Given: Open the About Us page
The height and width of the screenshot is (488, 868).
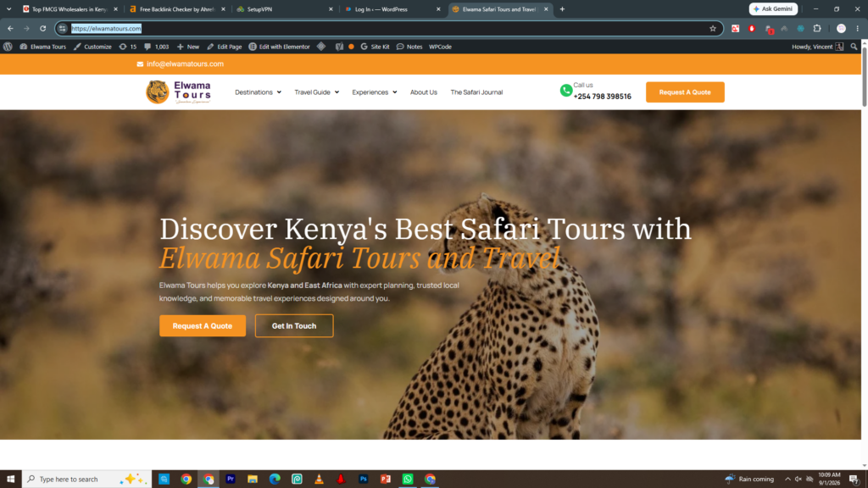Looking at the screenshot, I should pos(424,92).
